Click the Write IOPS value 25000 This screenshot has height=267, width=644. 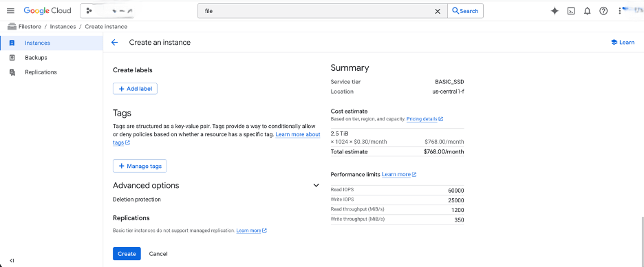tap(456, 200)
